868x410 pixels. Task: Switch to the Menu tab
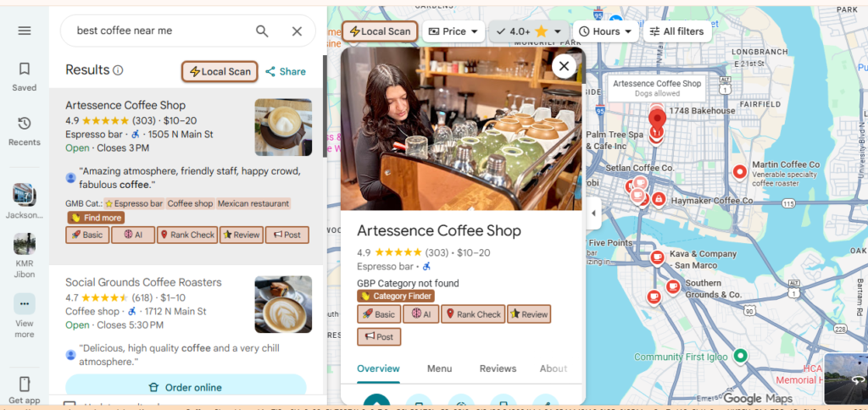pyautogui.click(x=440, y=368)
